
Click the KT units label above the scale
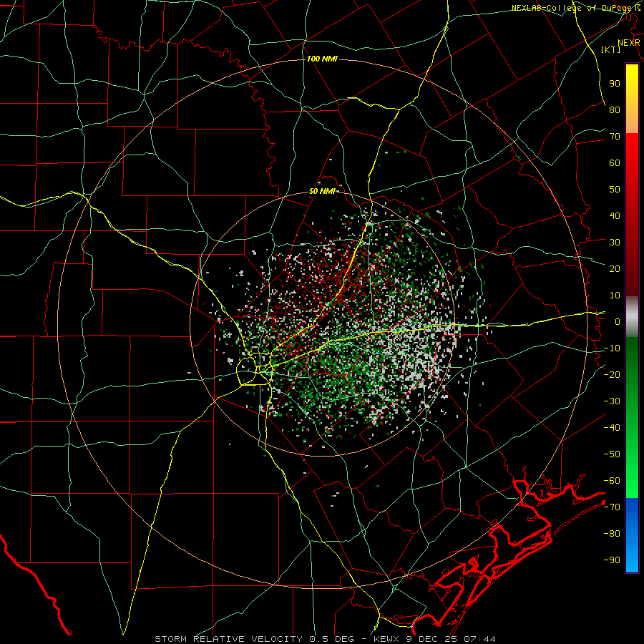point(611,49)
